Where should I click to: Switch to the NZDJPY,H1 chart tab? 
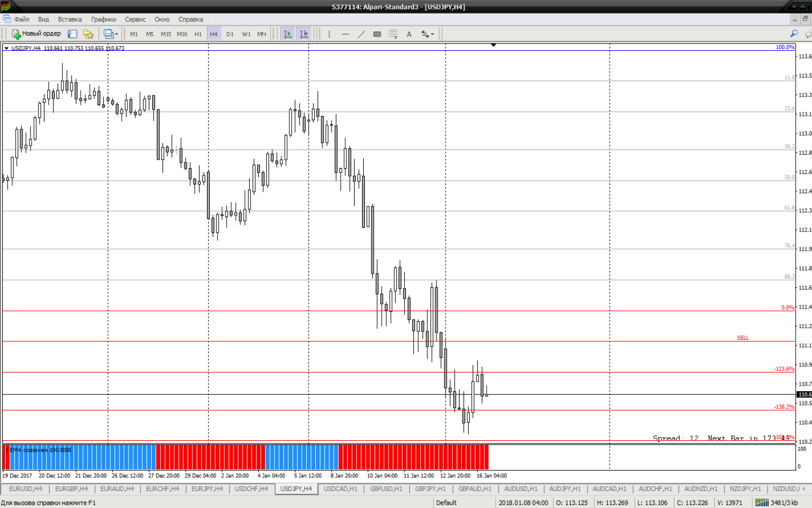coord(745,489)
